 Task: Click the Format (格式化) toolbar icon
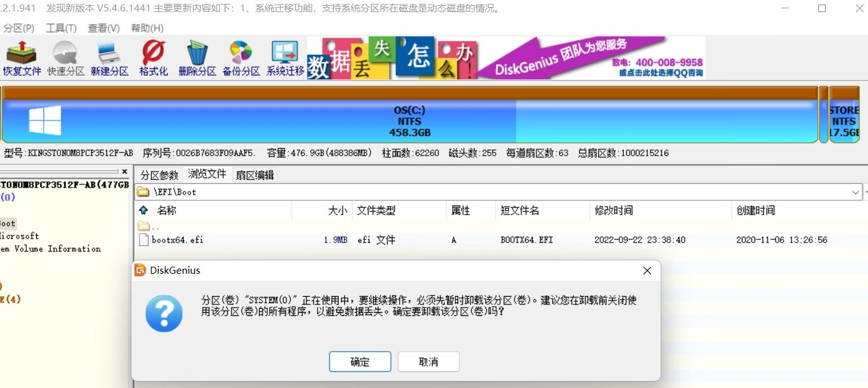(154, 59)
